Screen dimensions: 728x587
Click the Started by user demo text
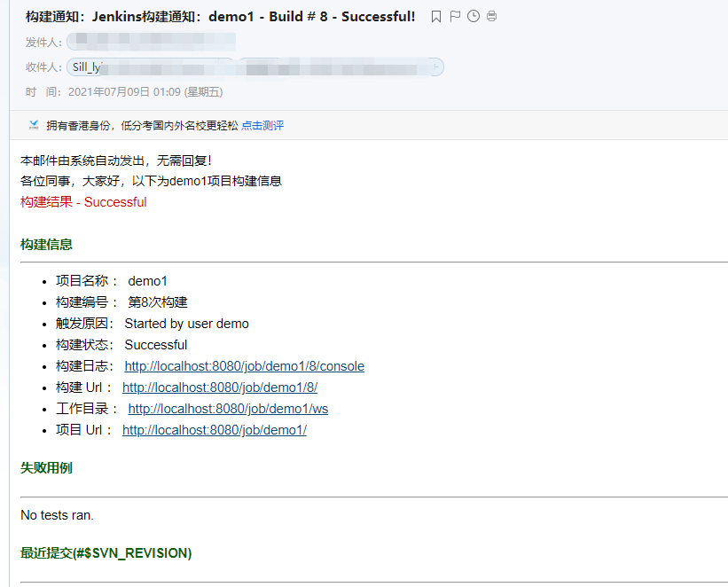pos(186,324)
